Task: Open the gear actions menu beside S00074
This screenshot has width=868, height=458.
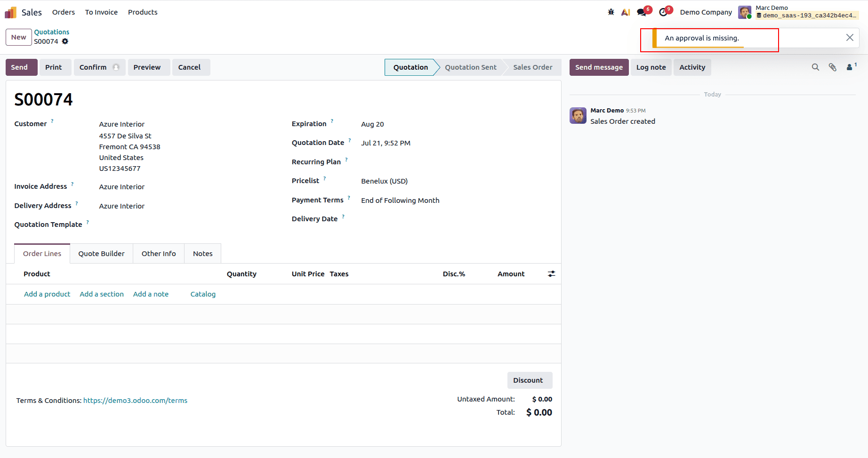Action: 65,41
